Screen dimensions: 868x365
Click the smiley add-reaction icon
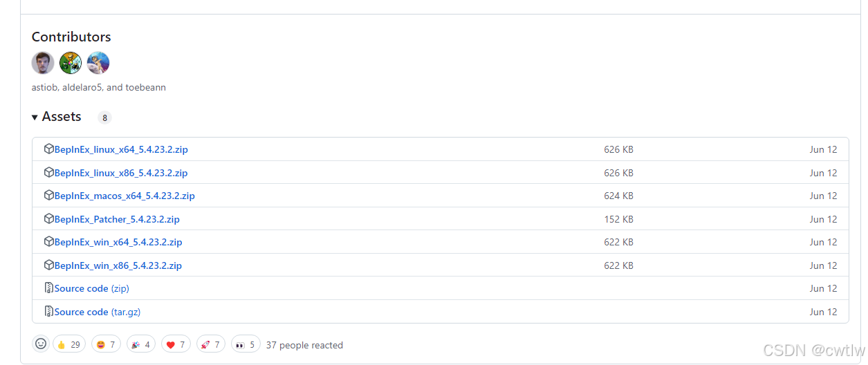[41, 344]
